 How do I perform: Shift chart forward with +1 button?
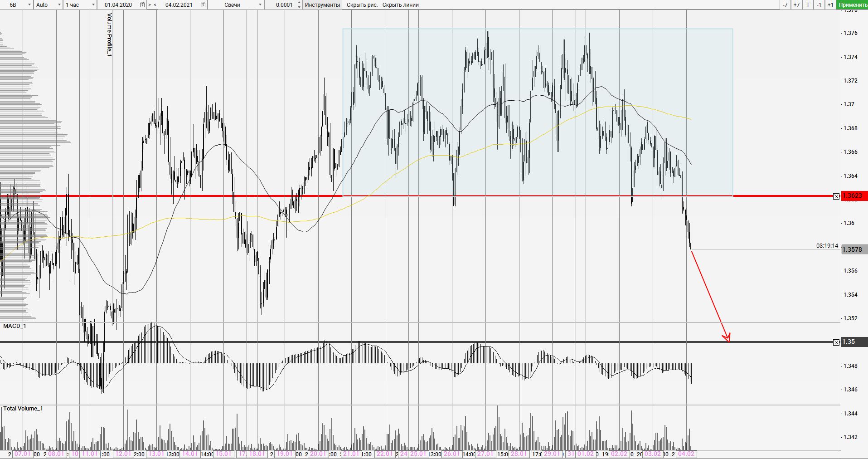click(x=830, y=5)
